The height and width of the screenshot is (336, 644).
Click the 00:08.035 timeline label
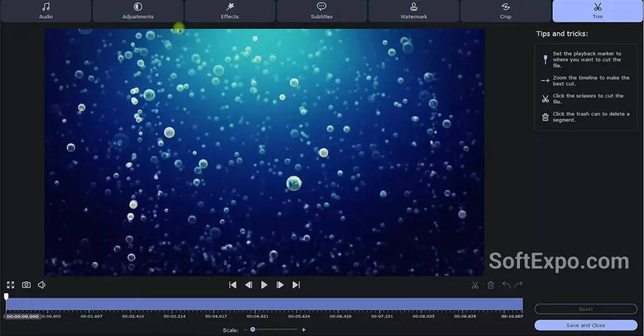pyautogui.click(x=423, y=317)
